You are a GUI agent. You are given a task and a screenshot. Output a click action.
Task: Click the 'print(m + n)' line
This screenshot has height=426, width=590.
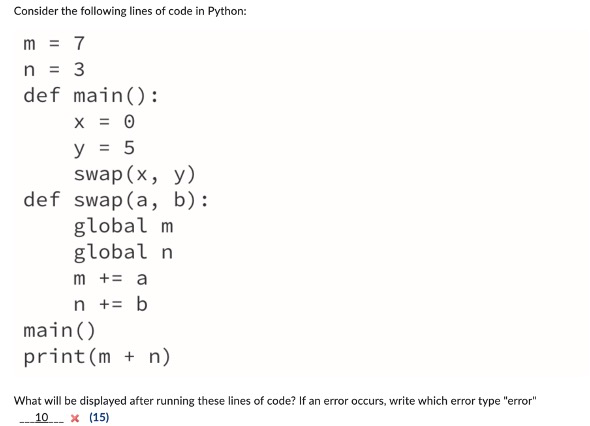pos(97,357)
